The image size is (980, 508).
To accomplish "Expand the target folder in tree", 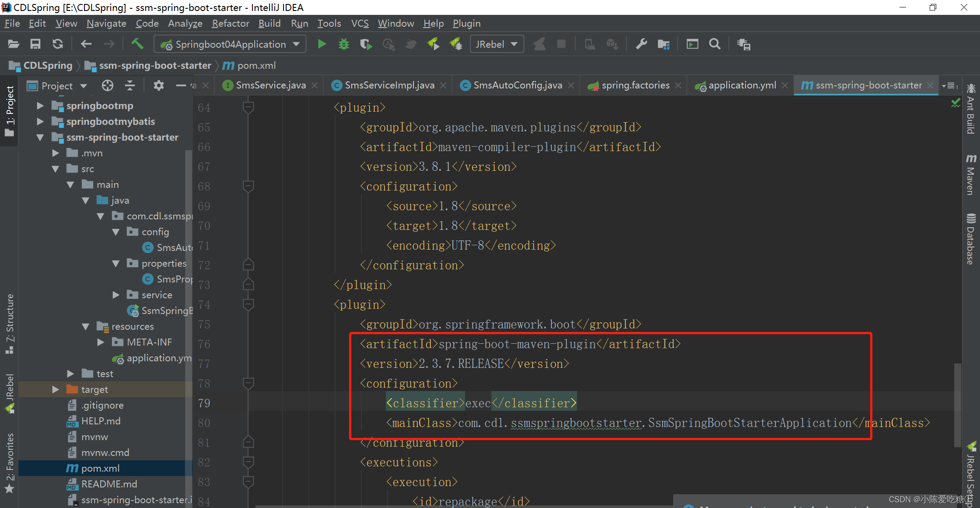I will (x=56, y=389).
